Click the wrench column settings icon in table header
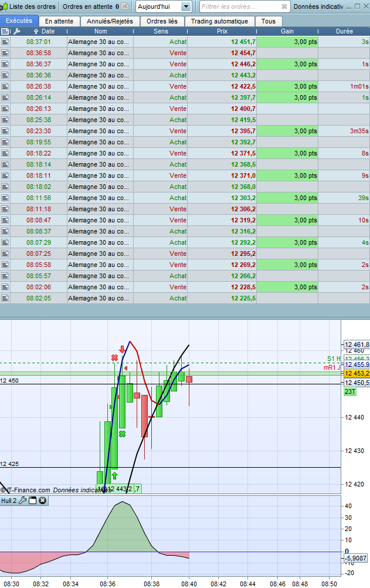370x588 pixels. [x=16, y=32]
